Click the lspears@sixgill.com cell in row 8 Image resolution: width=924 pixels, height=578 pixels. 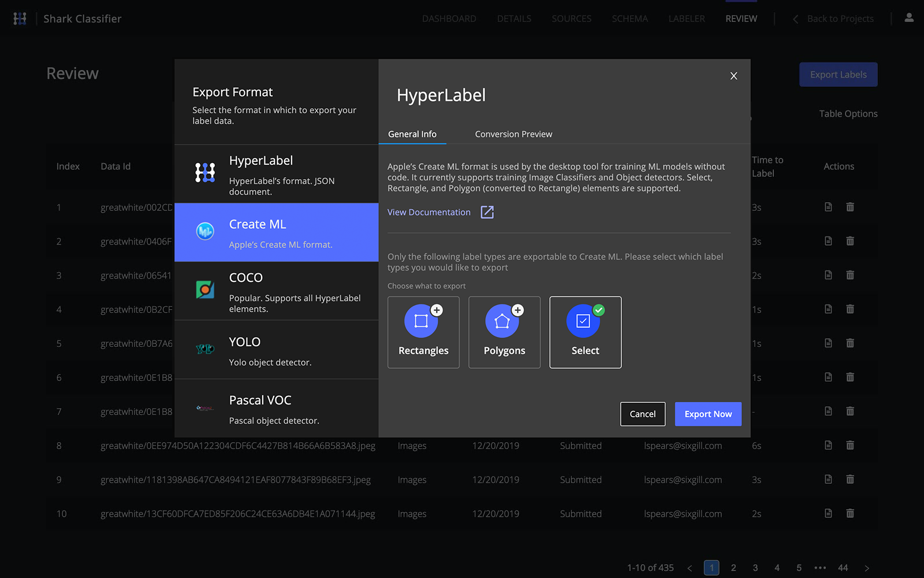click(x=683, y=446)
